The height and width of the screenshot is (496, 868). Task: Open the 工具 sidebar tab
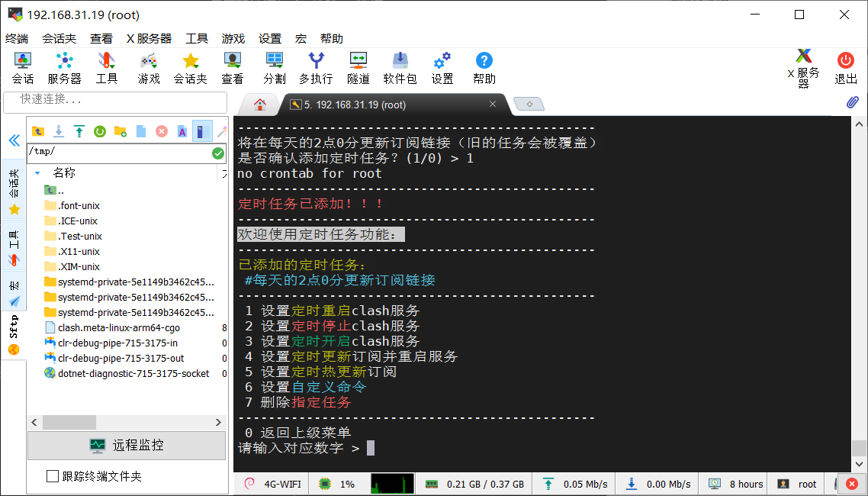14,245
